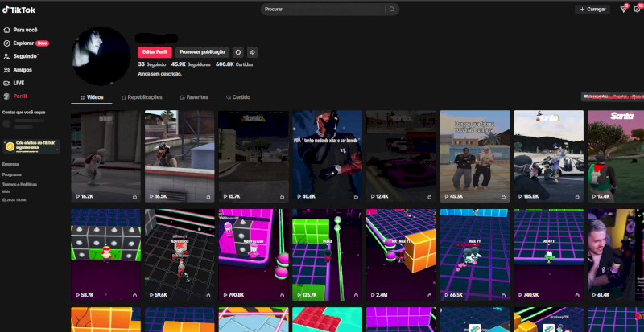This screenshot has width=644, height=332.
Task: Click the Editar Perfil button
Action: [x=155, y=51]
